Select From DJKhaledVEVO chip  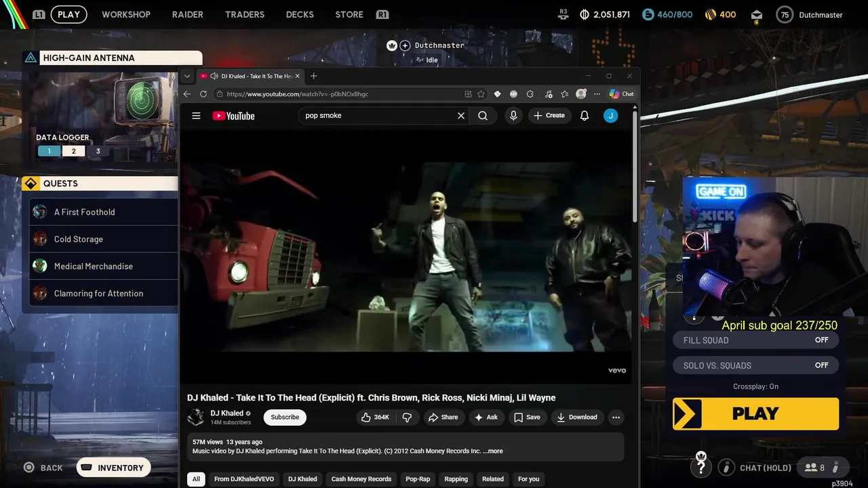[244, 479]
